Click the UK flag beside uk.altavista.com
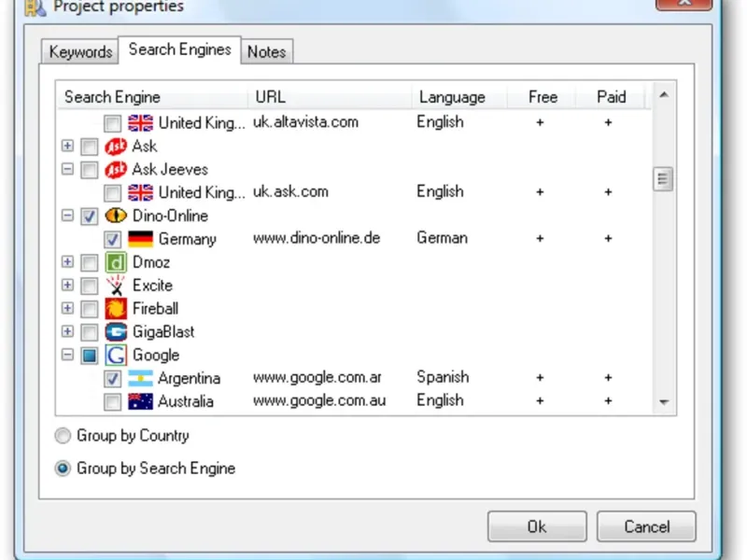This screenshot has height=560, width=747. (141, 123)
